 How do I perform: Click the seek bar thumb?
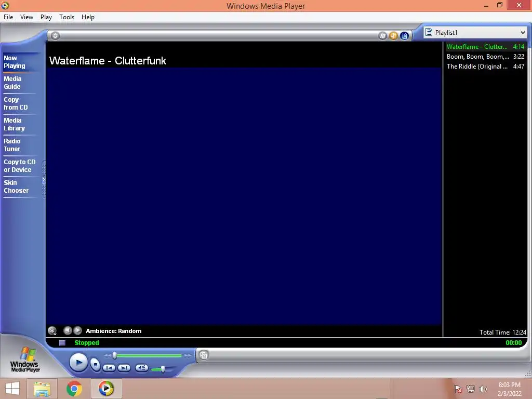[115, 355]
